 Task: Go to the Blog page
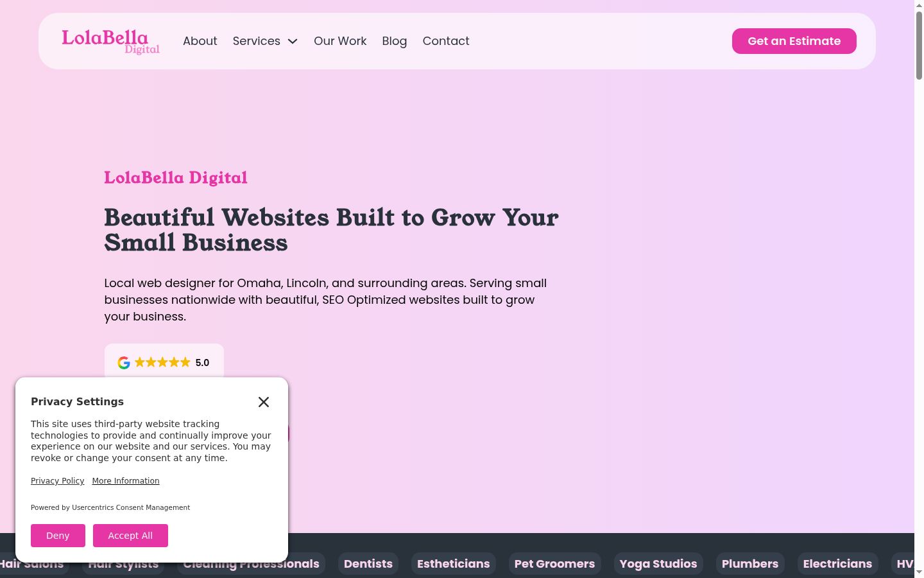pos(395,41)
